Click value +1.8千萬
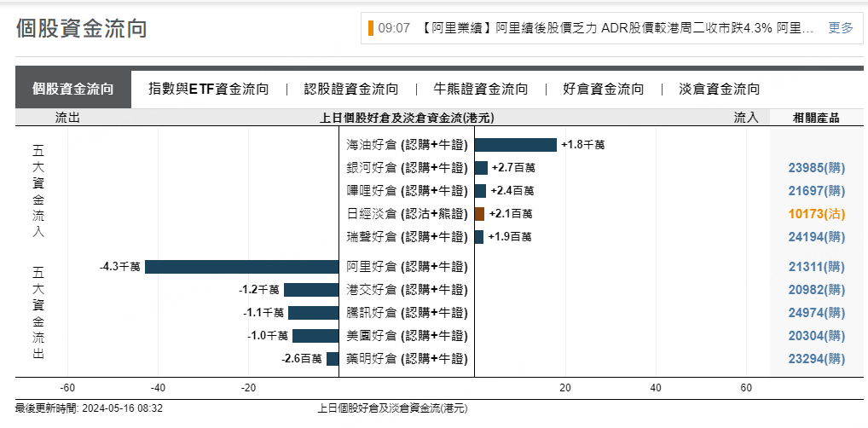This screenshot has height=428, width=868. point(583,145)
